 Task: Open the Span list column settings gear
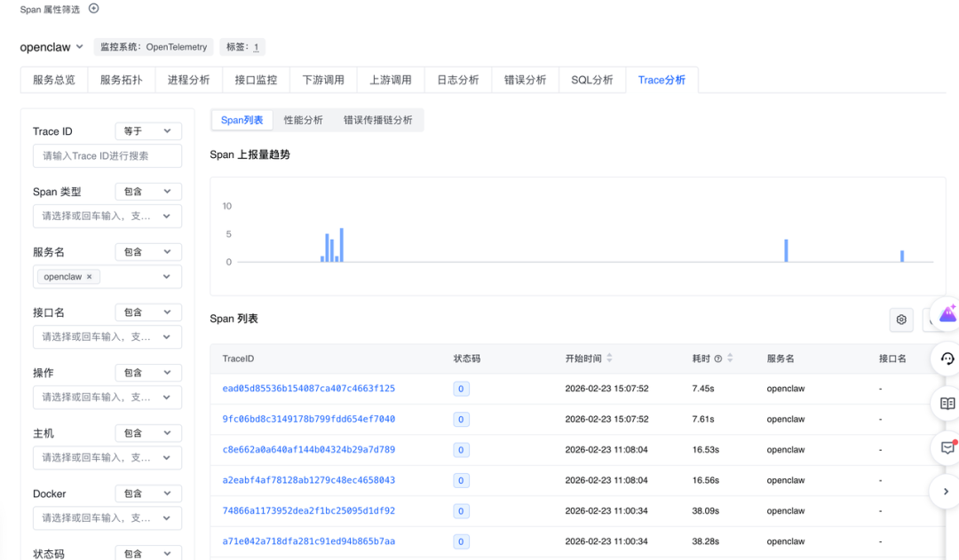tap(901, 319)
